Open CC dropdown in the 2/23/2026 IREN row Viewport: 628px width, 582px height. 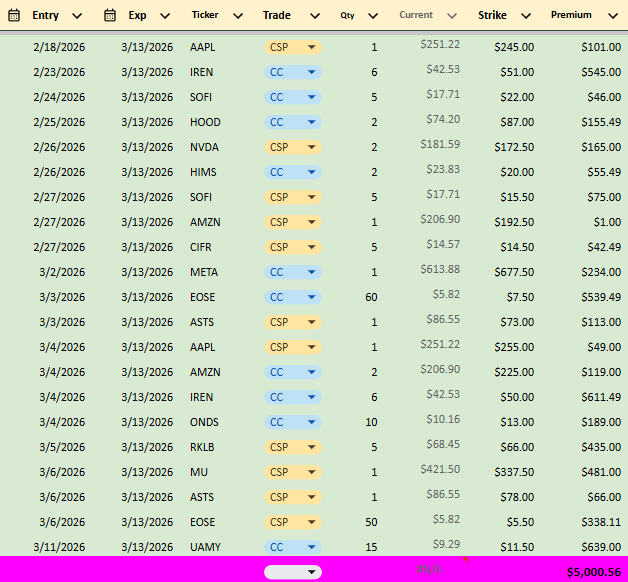(293, 72)
